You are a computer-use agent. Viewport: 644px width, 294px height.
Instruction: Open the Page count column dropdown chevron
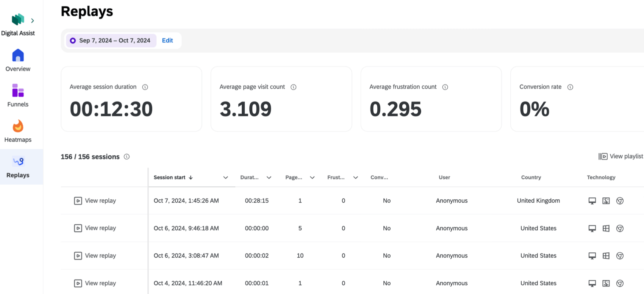point(312,178)
